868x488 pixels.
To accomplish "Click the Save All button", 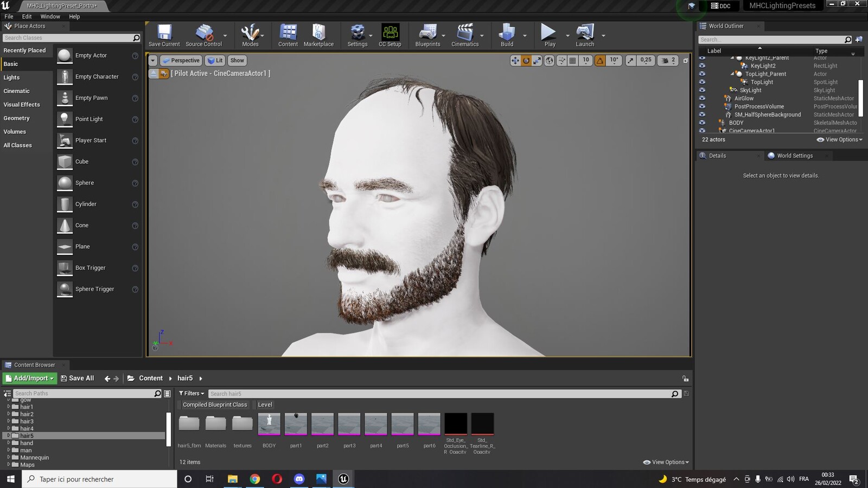I will coord(77,378).
